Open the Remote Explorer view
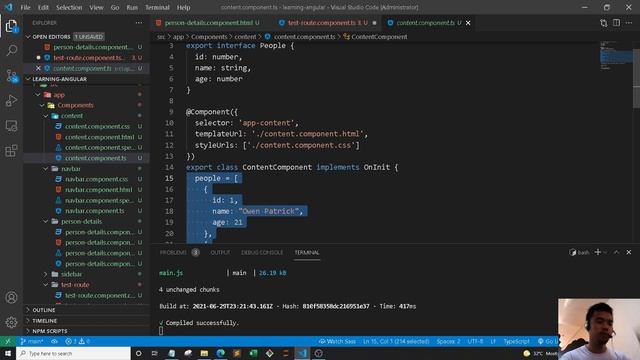Image resolution: width=640 pixels, height=360 pixels. tap(11, 126)
